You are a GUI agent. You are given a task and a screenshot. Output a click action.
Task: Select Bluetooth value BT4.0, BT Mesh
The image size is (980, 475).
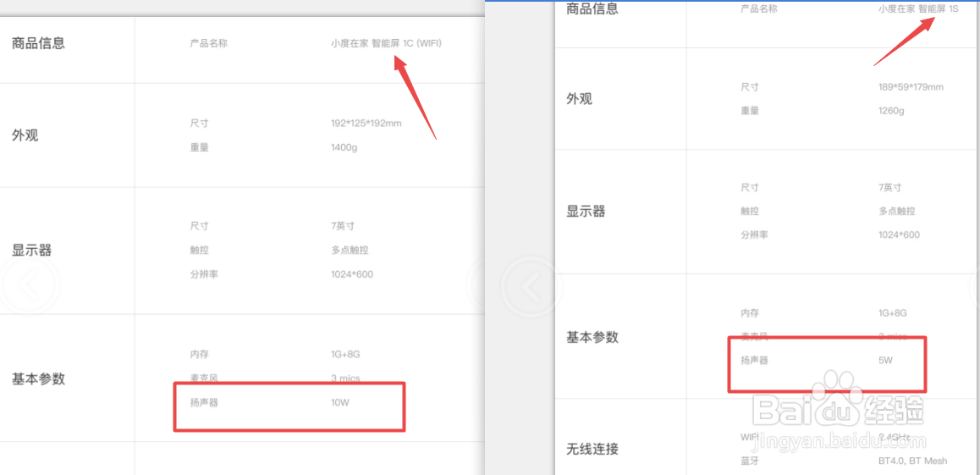pos(912,461)
